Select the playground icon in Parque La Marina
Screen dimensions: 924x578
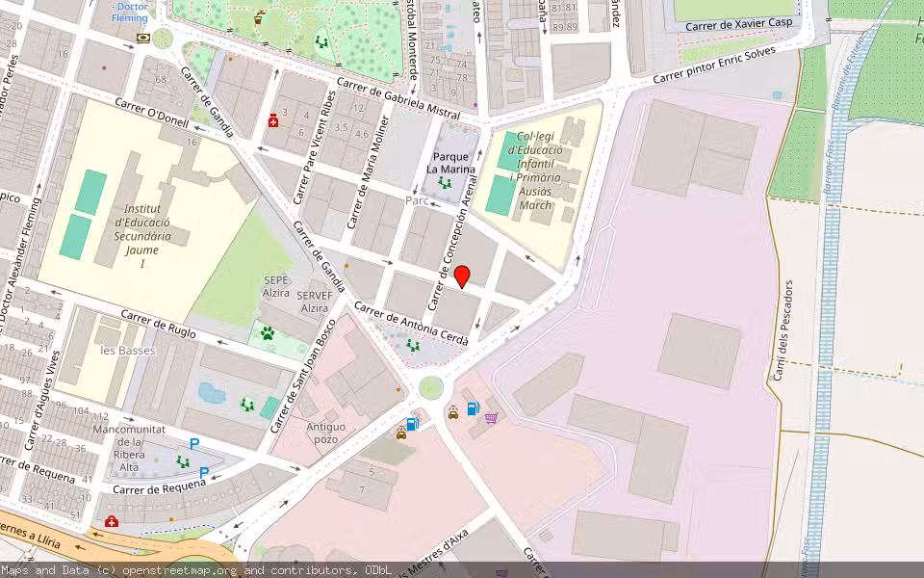point(445,183)
